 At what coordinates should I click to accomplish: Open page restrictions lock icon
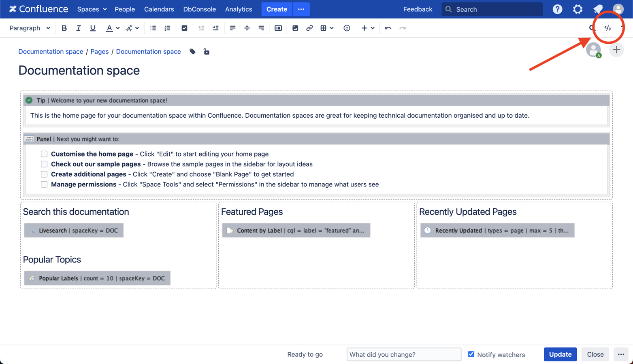[x=207, y=51]
